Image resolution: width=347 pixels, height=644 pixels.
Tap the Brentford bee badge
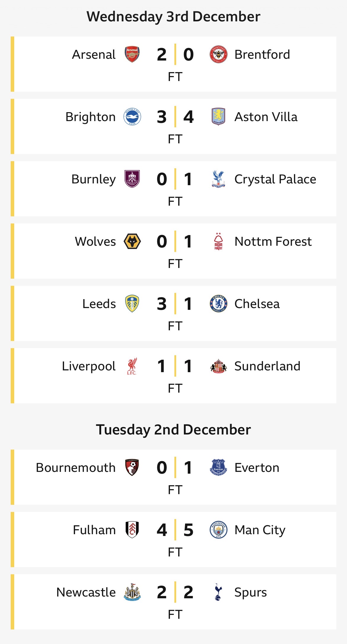(x=218, y=55)
